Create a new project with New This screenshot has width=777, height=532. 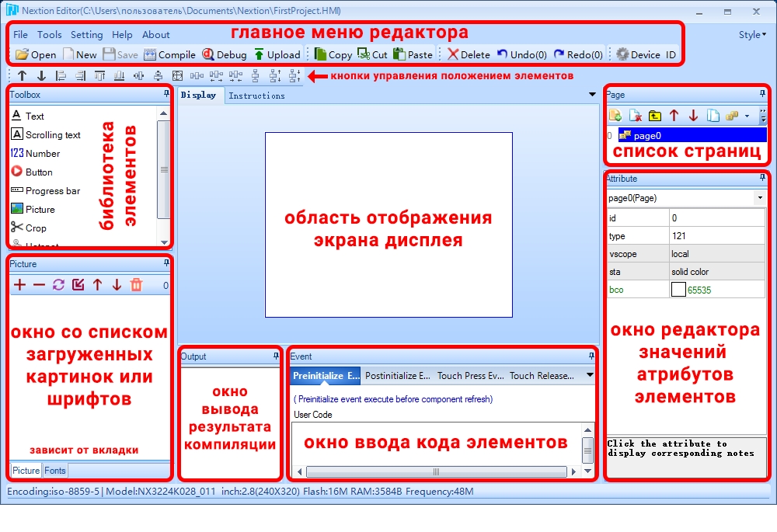click(x=80, y=54)
